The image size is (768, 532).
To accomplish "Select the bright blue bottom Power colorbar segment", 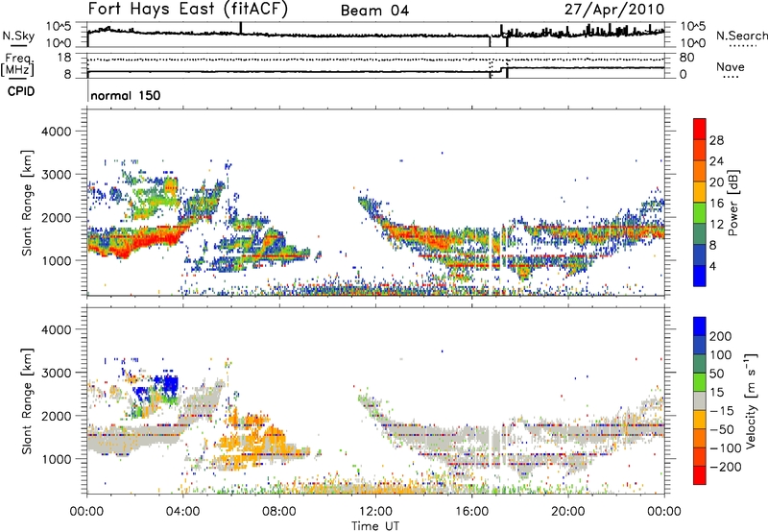I will (700, 276).
